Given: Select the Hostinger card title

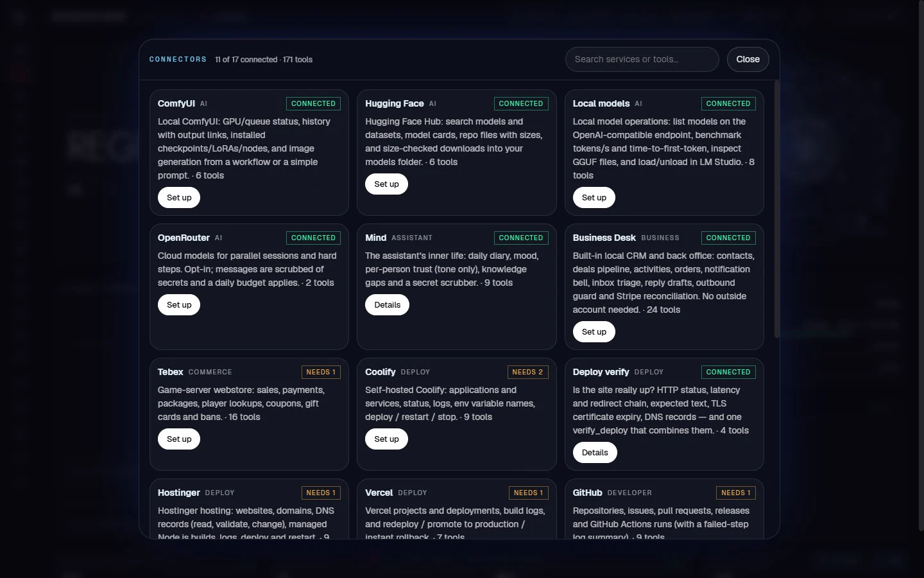Looking at the screenshot, I should [179, 493].
